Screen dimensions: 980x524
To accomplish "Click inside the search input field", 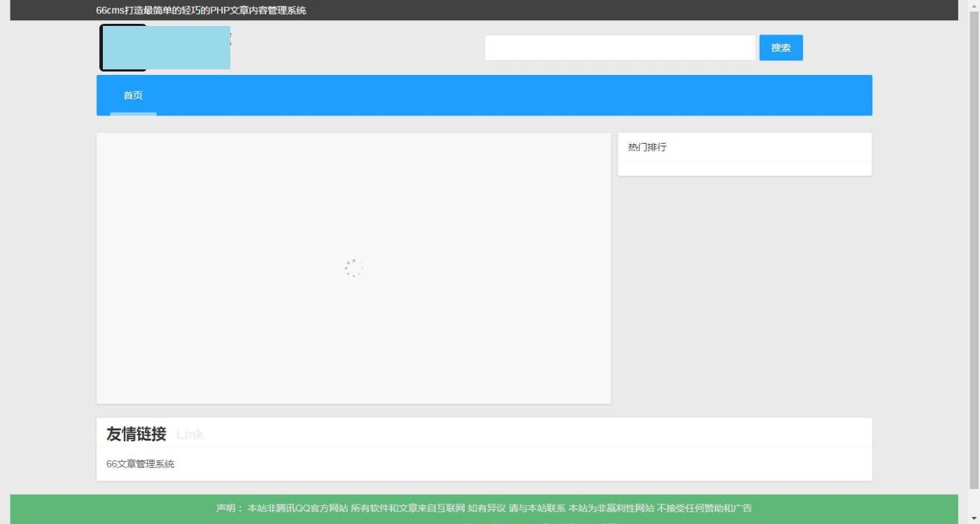I will coord(619,47).
